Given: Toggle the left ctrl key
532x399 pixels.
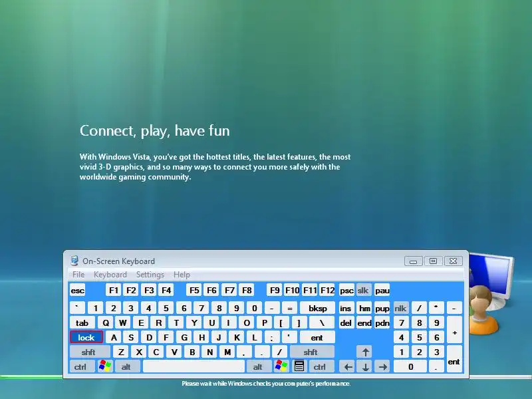Looking at the screenshot, I should click(x=82, y=366).
